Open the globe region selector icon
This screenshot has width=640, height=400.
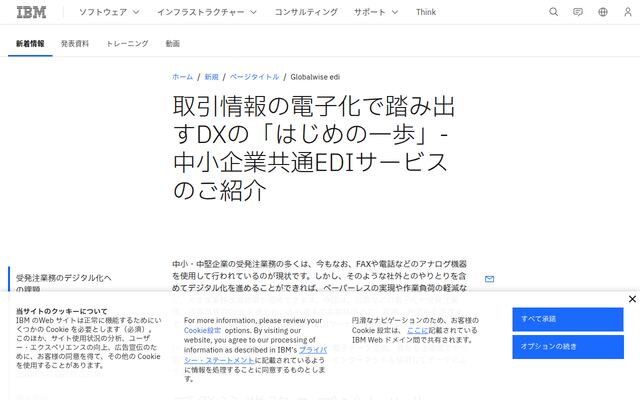[x=603, y=12]
